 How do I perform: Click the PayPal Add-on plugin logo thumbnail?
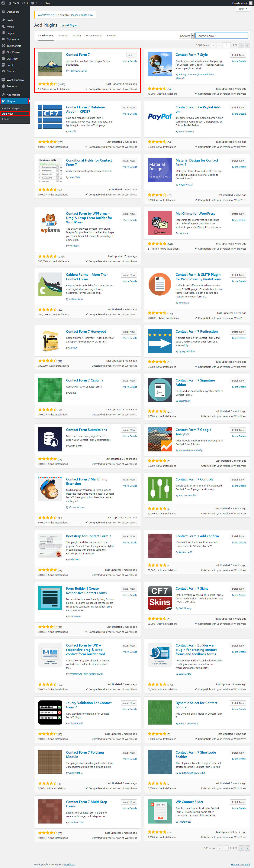click(160, 117)
